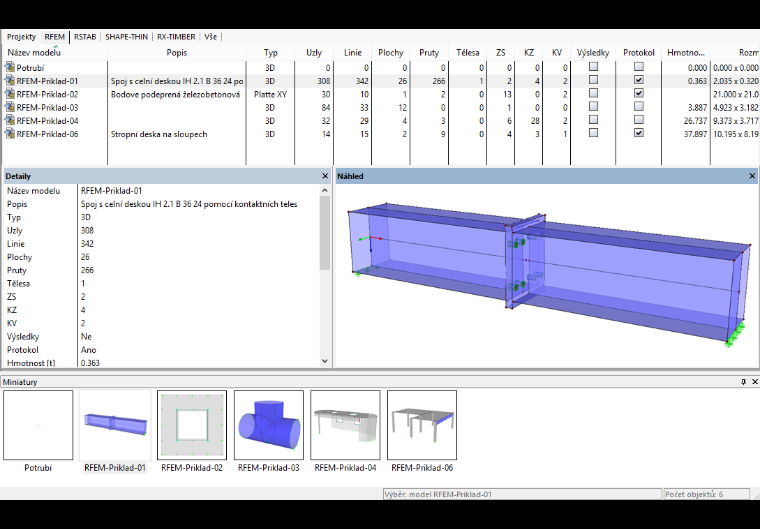
Task: Toggle Protokol checkbox for Potrubí
Action: click(639, 67)
